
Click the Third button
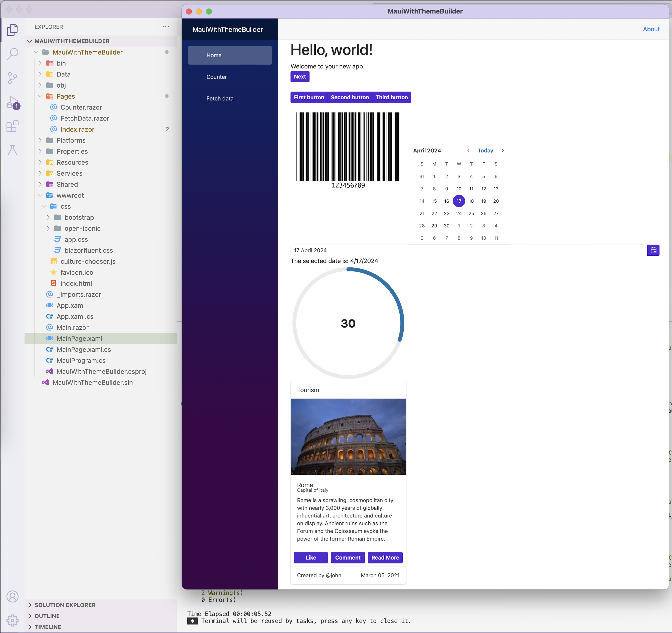click(391, 97)
